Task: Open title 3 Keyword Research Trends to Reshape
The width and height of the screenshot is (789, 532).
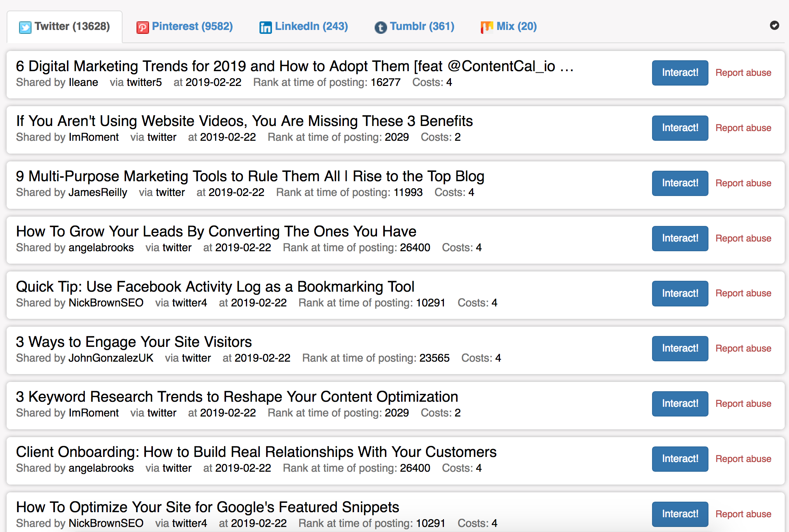Action: point(237,397)
